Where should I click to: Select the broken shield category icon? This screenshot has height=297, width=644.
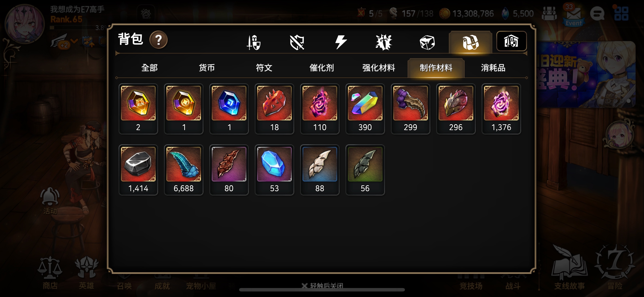(x=297, y=42)
